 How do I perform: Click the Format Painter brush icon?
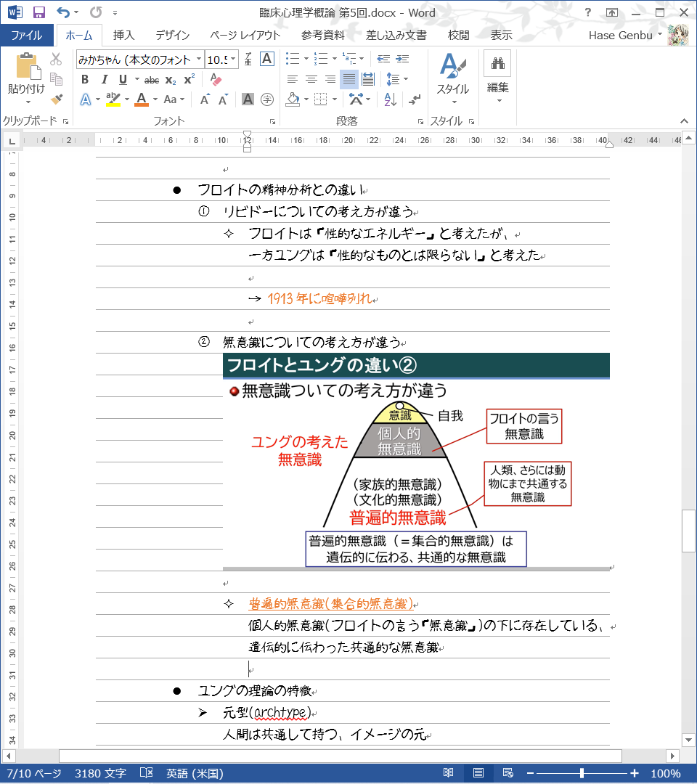(57, 99)
